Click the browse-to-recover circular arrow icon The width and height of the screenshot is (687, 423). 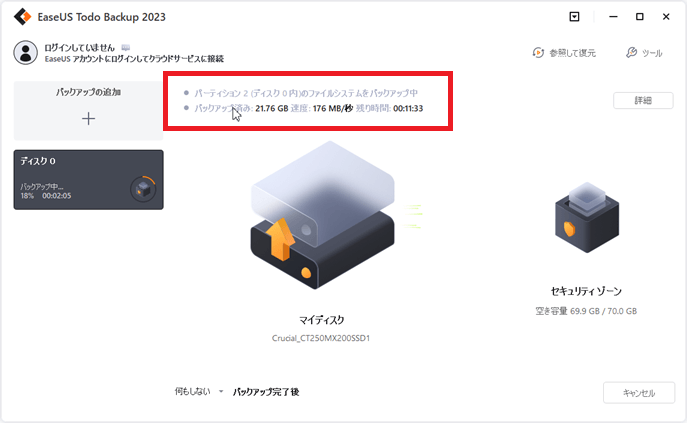point(538,53)
